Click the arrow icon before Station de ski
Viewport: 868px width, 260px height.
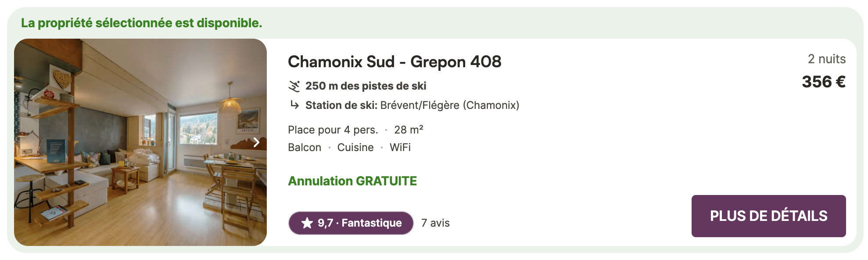[x=295, y=105]
